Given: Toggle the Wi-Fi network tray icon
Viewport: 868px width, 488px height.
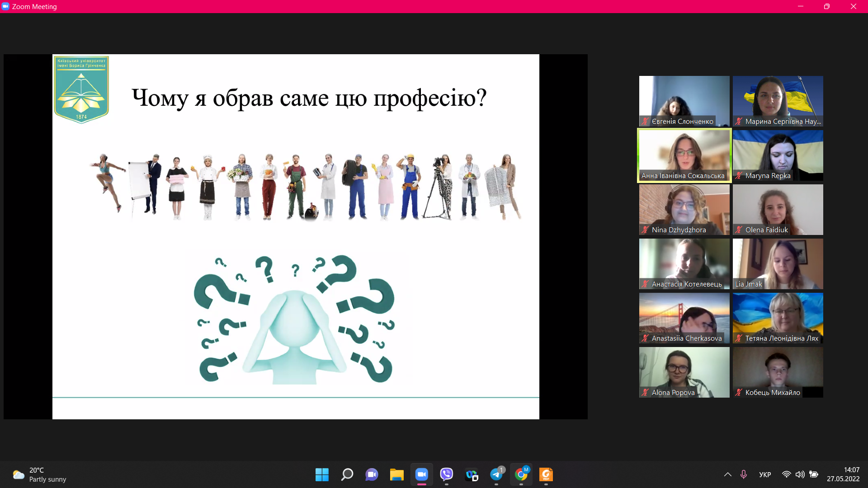Looking at the screenshot, I should [787, 474].
